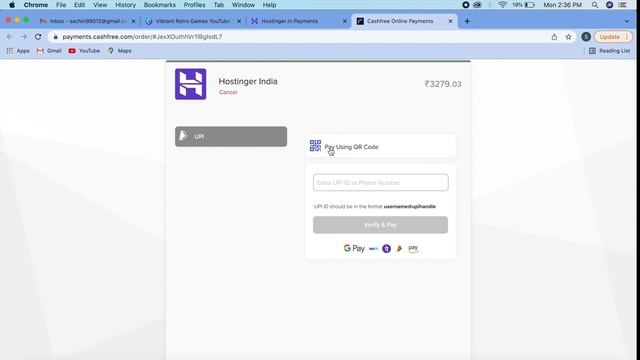The height and width of the screenshot is (360, 640).
Task: Click the Amazon Pay logo
Action: [413, 248]
